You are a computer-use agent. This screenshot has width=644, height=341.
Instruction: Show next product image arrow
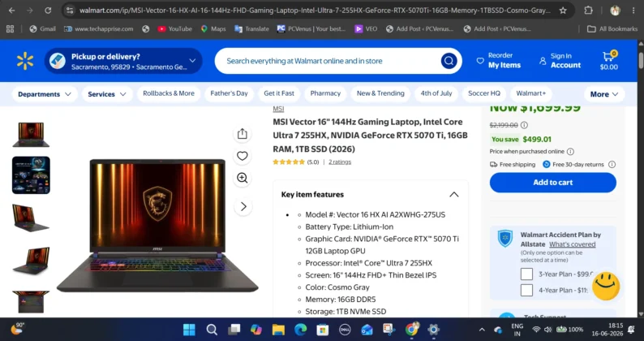[243, 206]
